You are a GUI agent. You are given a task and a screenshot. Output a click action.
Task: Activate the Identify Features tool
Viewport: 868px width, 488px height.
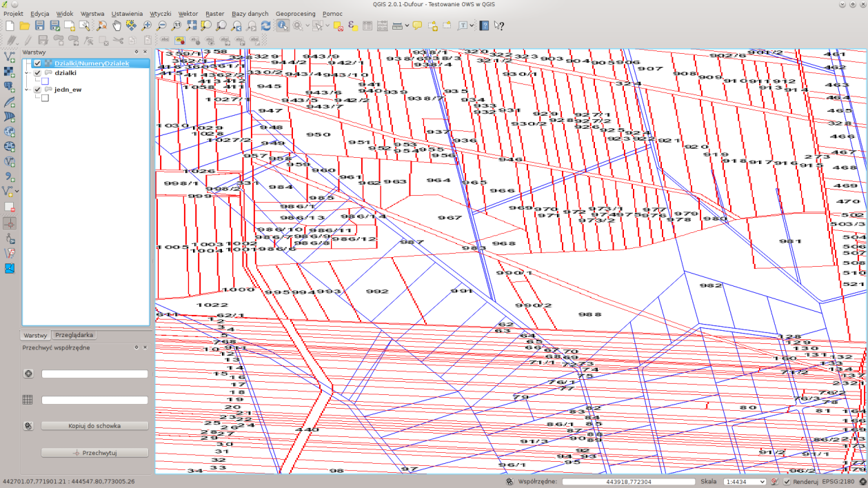coord(283,26)
